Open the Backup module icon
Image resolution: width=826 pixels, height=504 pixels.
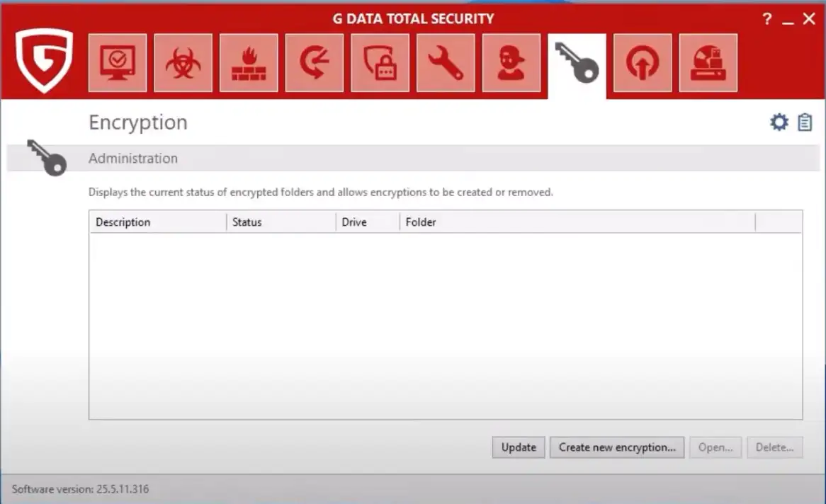(315, 63)
